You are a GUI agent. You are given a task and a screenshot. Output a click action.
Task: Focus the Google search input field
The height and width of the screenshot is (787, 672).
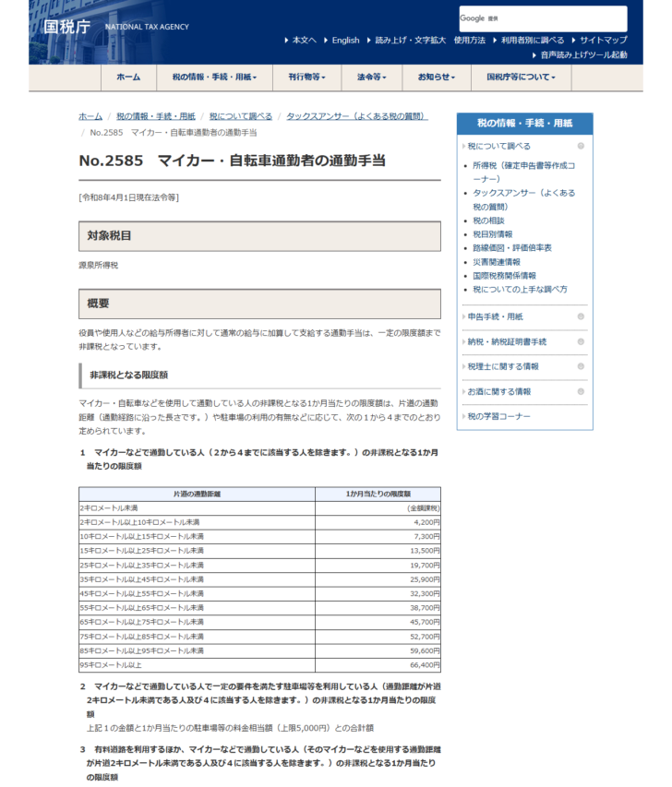[543, 18]
